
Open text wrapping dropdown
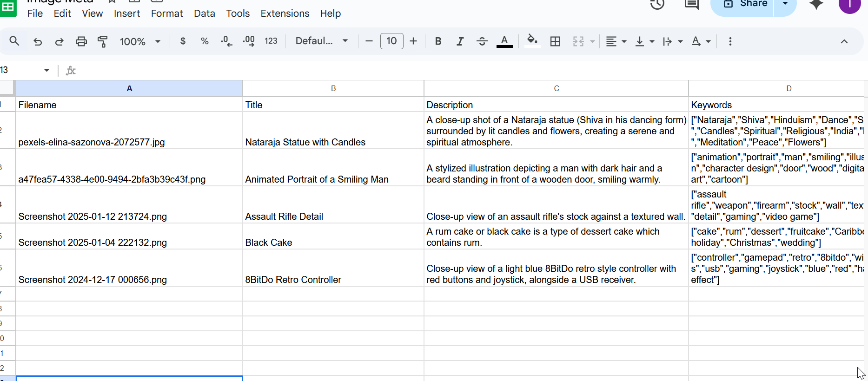click(x=673, y=41)
